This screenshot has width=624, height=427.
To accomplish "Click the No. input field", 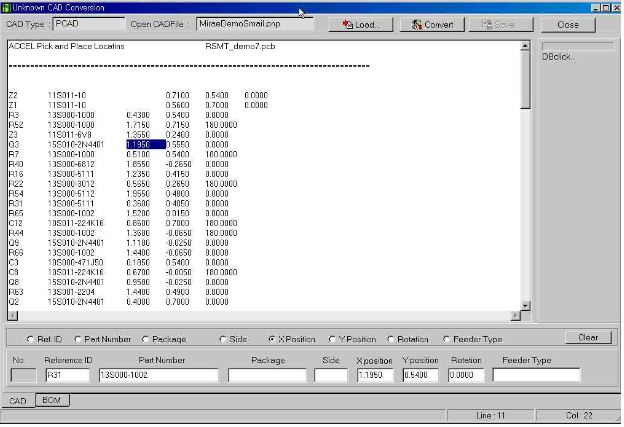I will [23, 375].
